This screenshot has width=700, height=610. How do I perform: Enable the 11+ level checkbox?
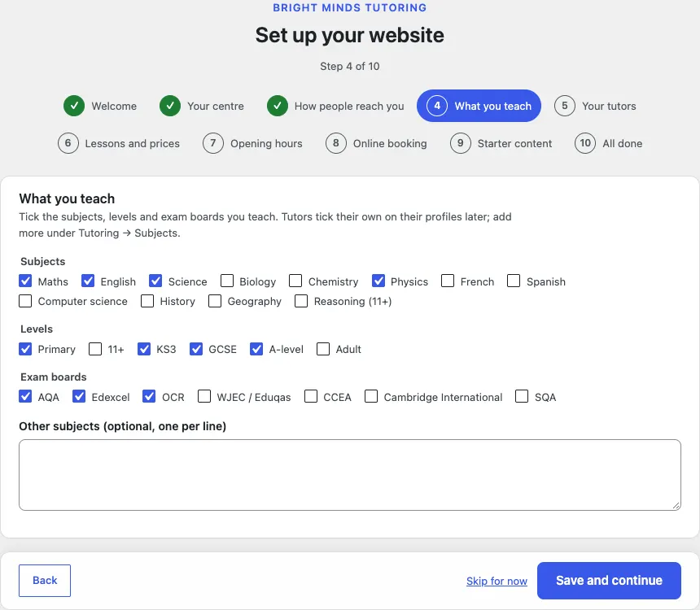tap(95, 348)
